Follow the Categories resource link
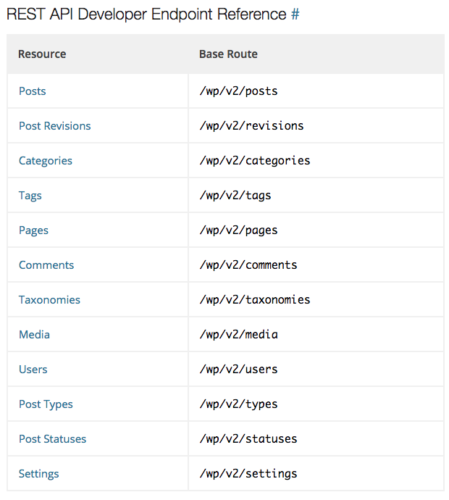 point(45,161)
